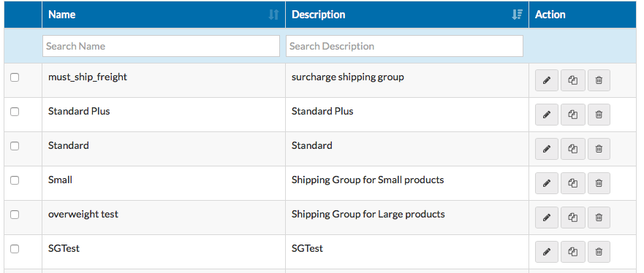Click the Small name cell
The width and height of the screenshot is (644, 273).
[164, 183]
